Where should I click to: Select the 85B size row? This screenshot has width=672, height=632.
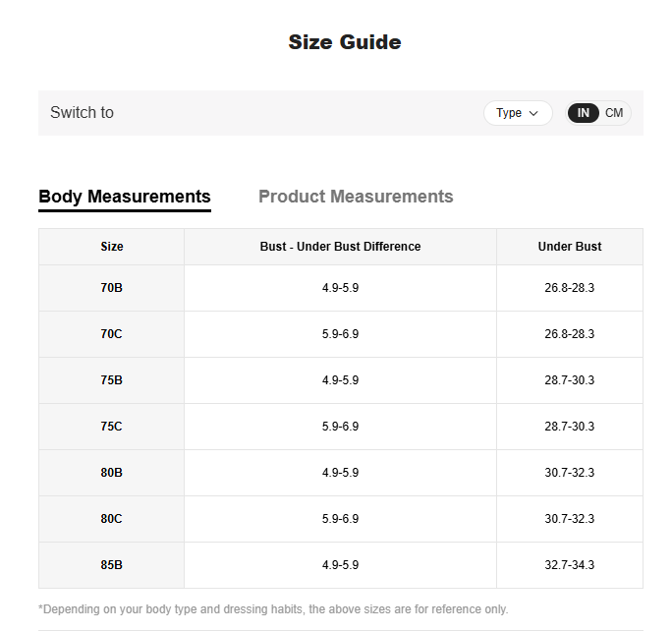pos(341,565)
